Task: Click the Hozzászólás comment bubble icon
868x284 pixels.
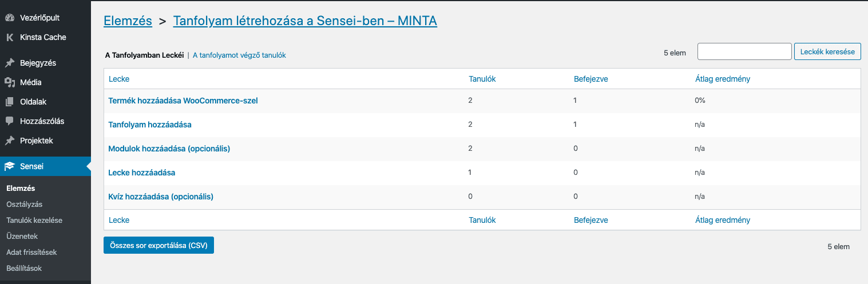Action: pyautogui.click(x=9, y=121)
